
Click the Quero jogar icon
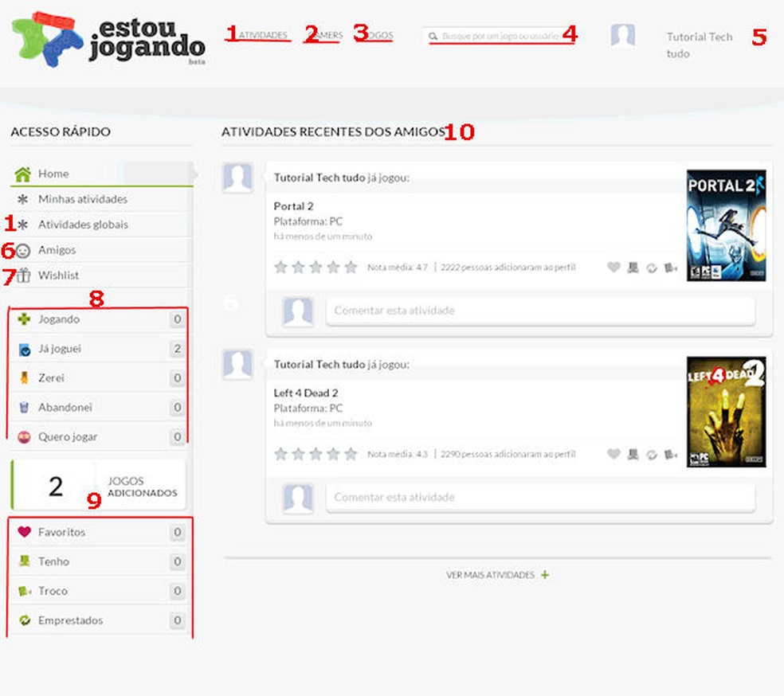pos(23,436)
